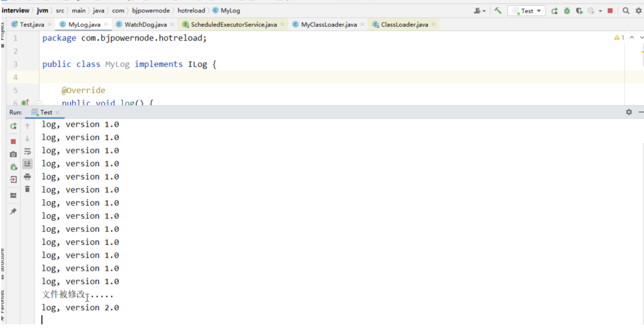Click ILog in the class declaration

click(197, 64)
